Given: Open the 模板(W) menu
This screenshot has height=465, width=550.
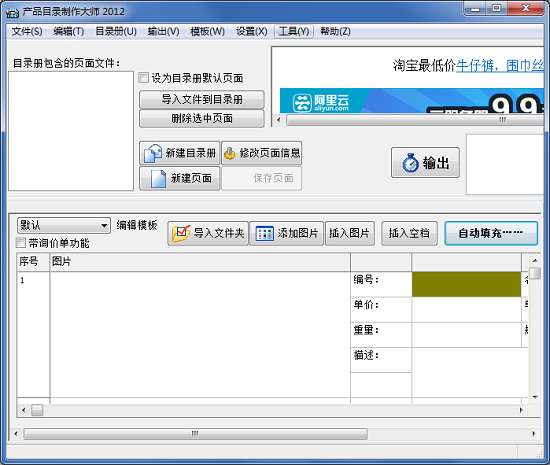Looking at the screenshot, I should [x=207, y=32].
